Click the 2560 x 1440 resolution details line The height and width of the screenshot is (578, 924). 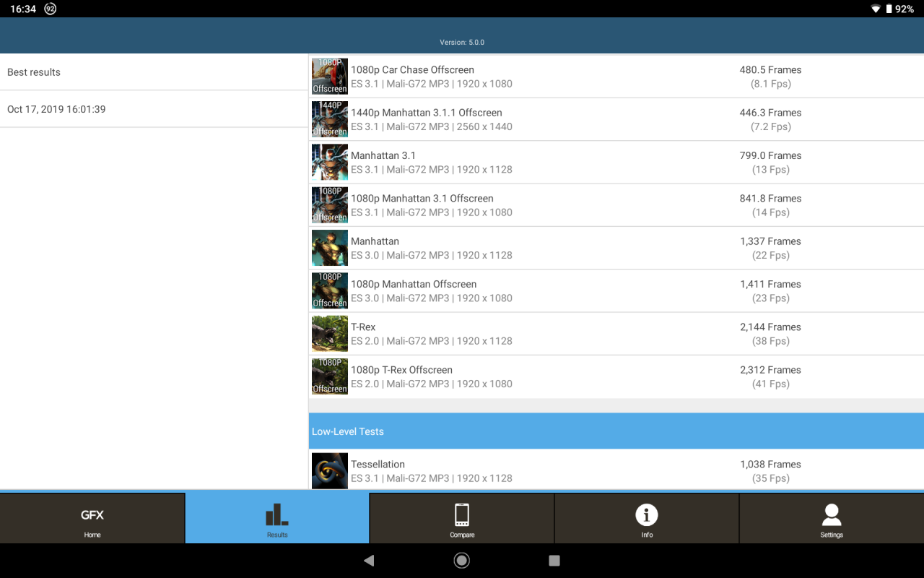432,126
